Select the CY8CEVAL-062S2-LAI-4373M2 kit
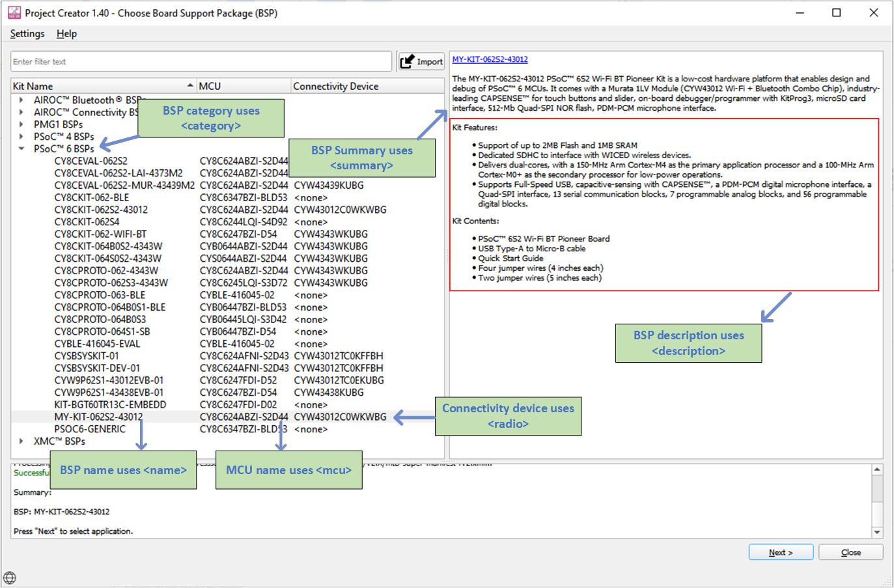Screen dimensions: 894x588 [x=119, y=173]
